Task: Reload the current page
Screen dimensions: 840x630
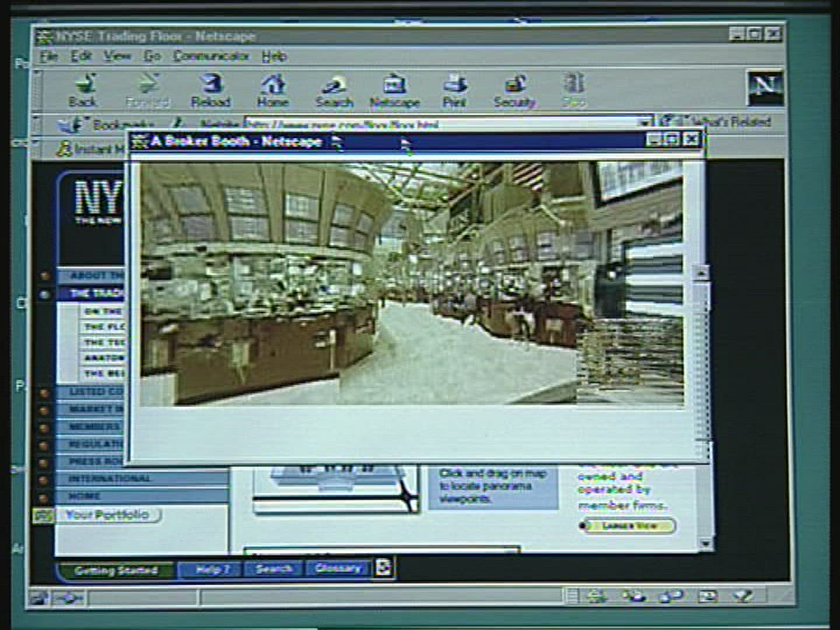Action: click(x=211, y=90)
